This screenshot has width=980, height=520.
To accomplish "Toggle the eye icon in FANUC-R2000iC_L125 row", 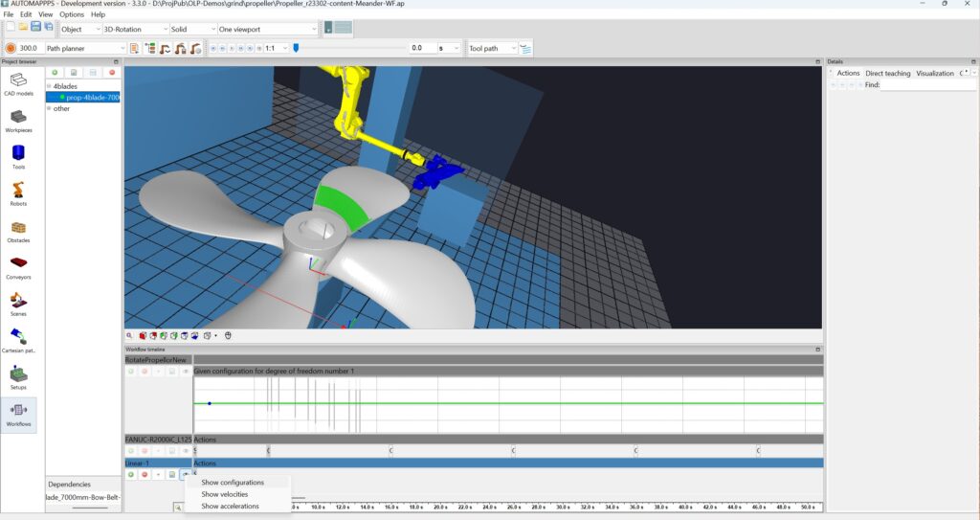I will click(185, 450).
